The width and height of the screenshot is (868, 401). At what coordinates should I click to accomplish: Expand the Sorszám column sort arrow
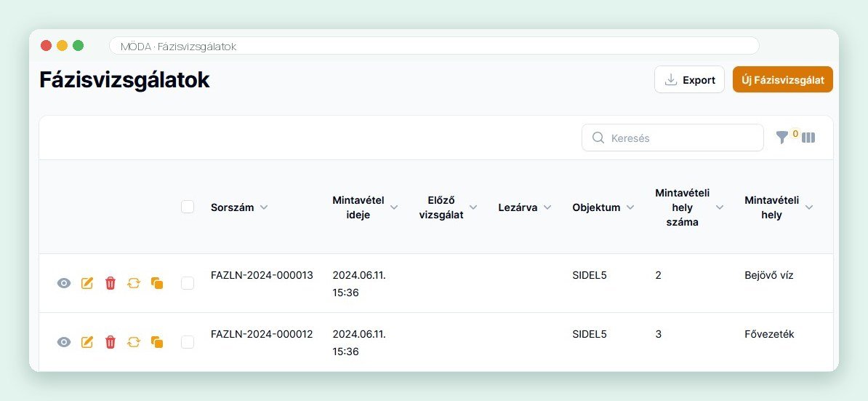click(x=264, y=207)
